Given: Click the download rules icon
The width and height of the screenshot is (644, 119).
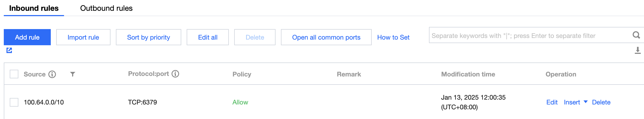Looking at the screenshot, I should 638,50.
